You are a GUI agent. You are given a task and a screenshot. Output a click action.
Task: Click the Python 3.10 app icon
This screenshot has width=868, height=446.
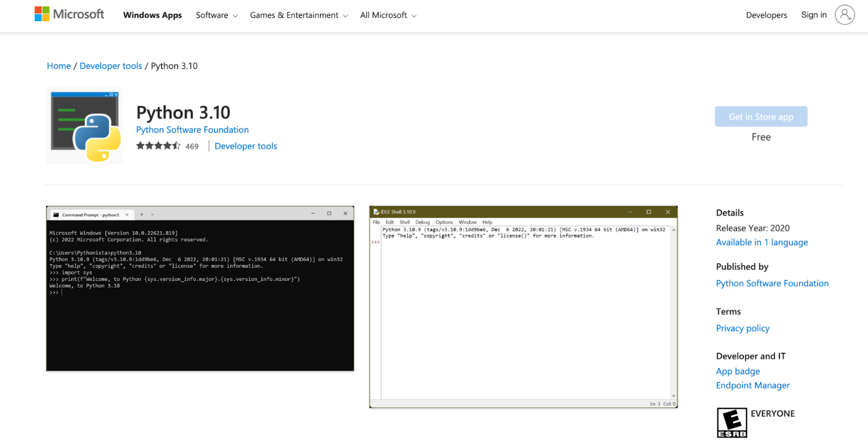[85, 126]
